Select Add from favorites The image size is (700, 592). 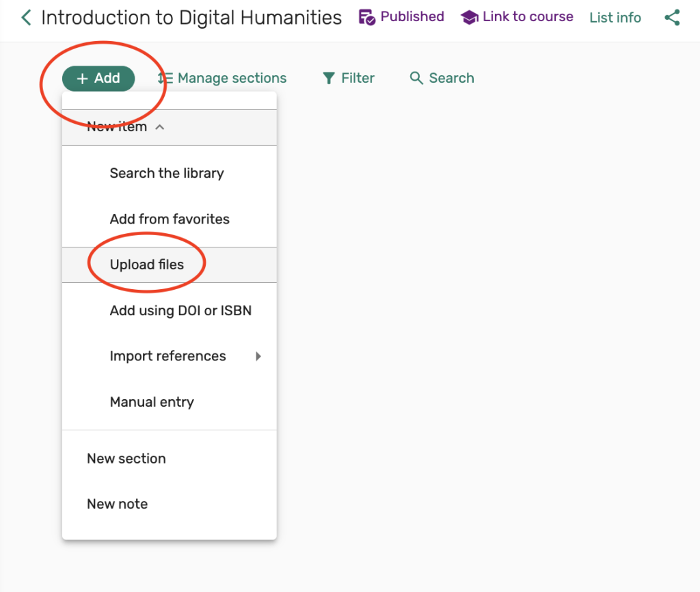tap(170, 219)
